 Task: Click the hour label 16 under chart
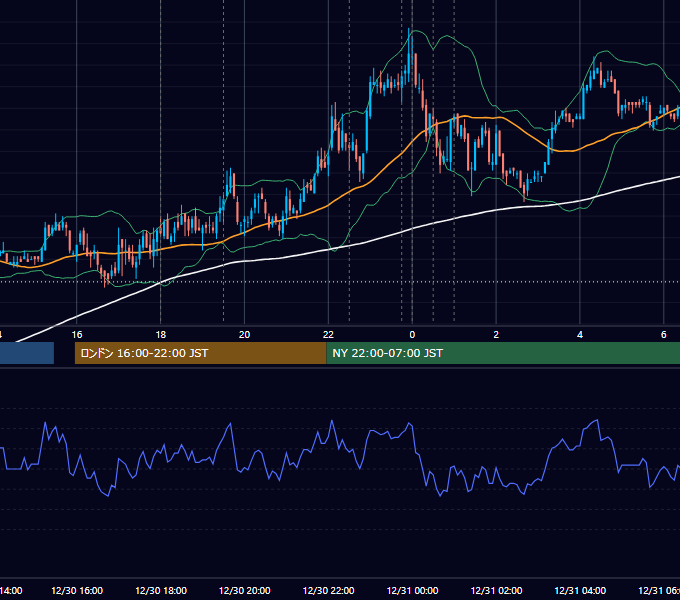[77, 334]
